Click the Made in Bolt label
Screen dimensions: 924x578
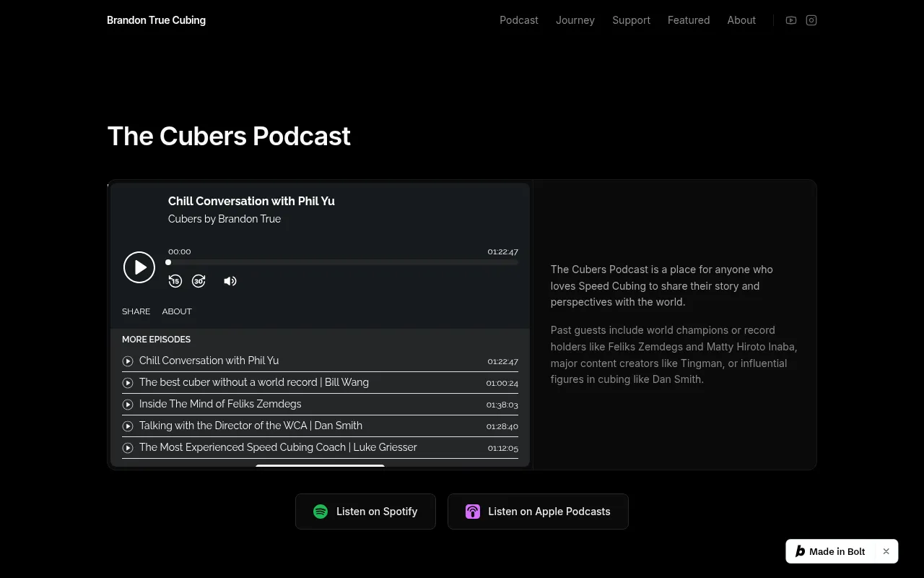pyautogui.click(x=837, y=551)
